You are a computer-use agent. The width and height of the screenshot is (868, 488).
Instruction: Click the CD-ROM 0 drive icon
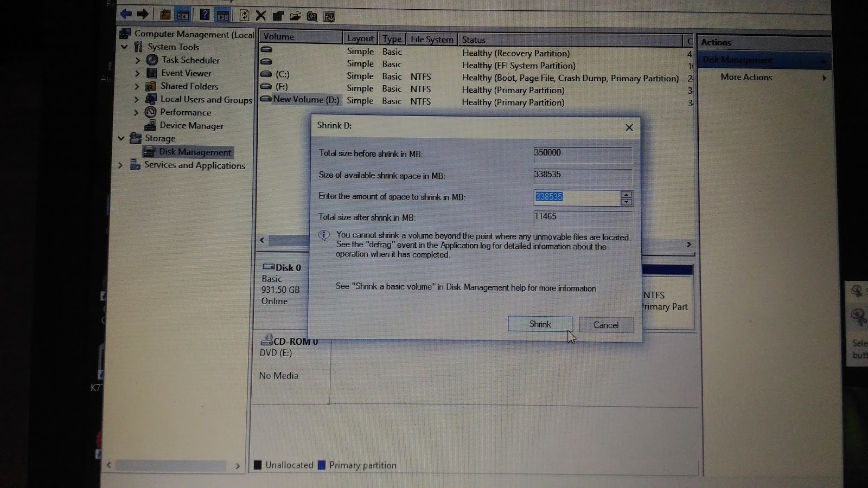coord(267,340)
